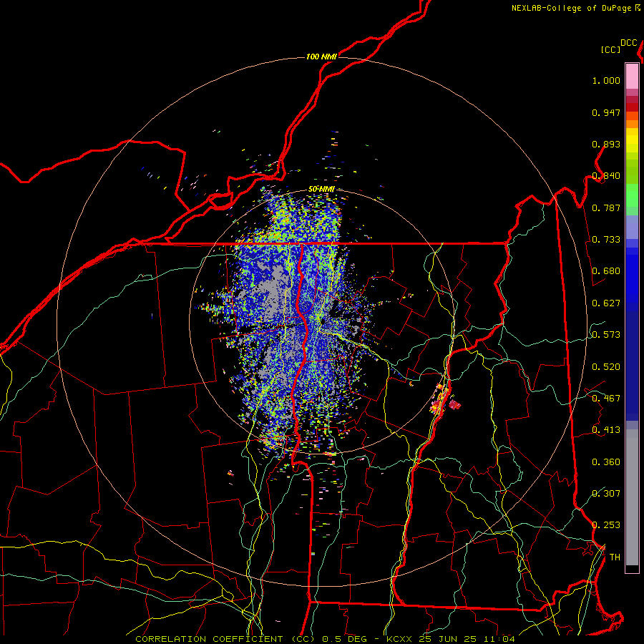Viewport: 644px width, 644px height.
Task: Click the bright green color bar segment
Action: click(x=632, y=195)
